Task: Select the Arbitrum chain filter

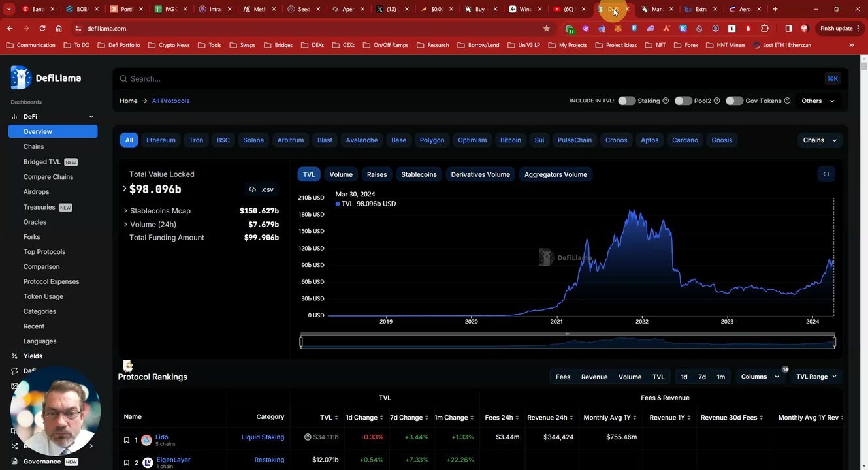Action: point(291,140)
